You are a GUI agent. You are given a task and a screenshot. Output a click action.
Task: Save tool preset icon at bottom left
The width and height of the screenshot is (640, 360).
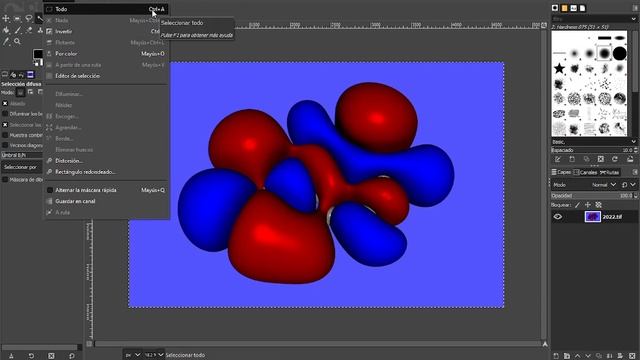[11, 356]
